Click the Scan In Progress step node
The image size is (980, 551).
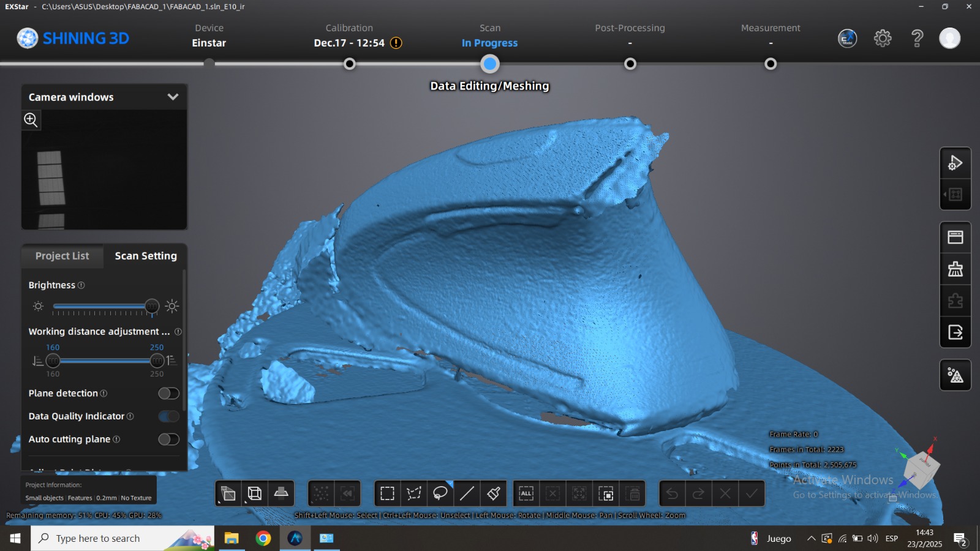[x=489, y=64]
